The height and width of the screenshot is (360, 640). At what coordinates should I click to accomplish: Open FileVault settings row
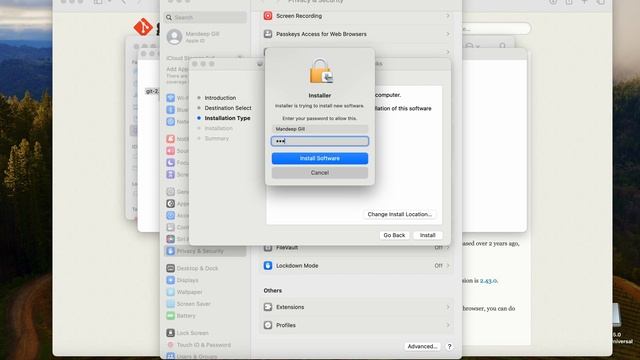pos(356,248)
